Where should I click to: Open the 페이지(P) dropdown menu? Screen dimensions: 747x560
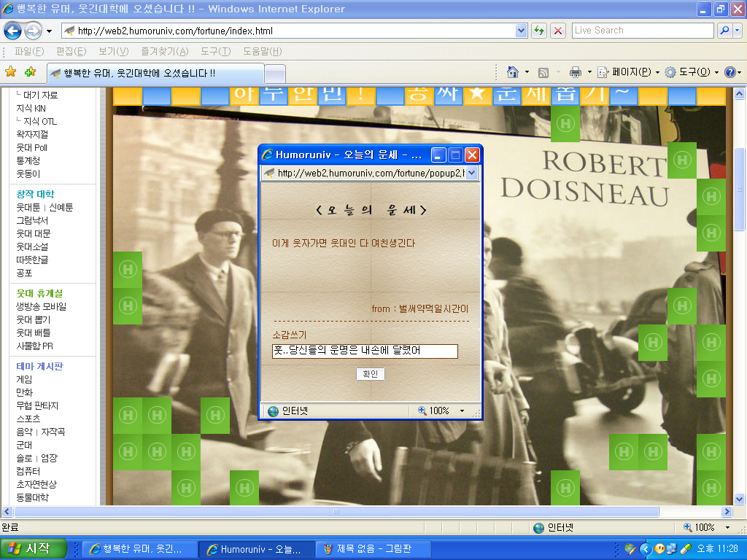point(629,72)
